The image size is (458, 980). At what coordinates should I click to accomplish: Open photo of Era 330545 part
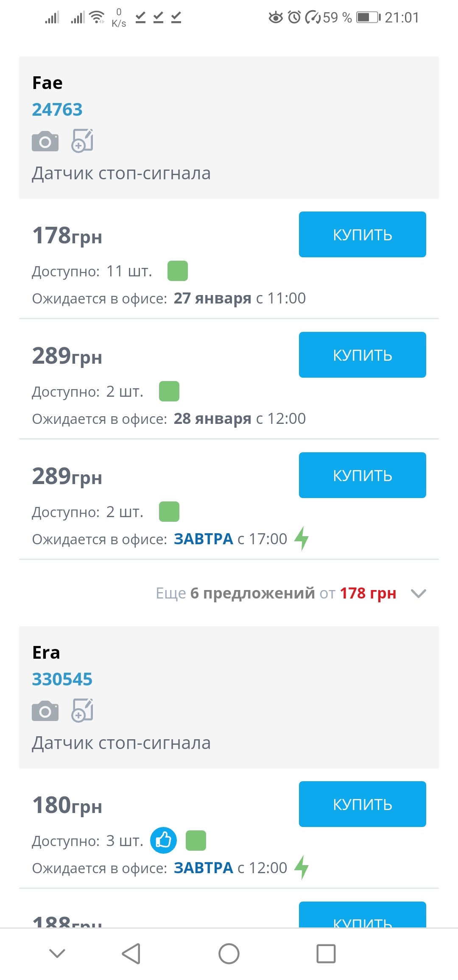[45, 711]
